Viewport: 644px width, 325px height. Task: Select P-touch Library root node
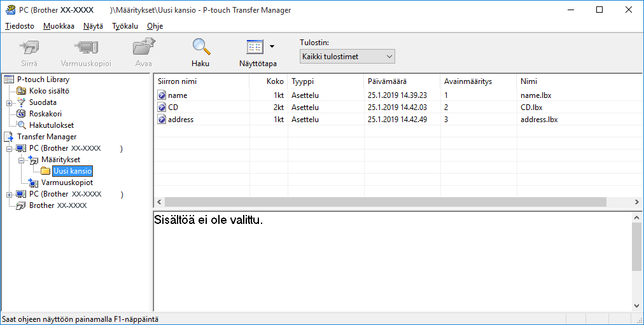43,80
